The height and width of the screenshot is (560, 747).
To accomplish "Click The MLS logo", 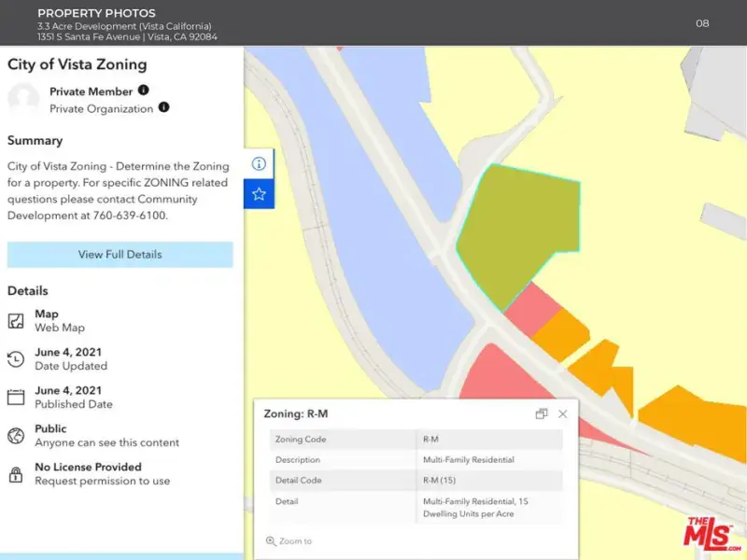I will (x=712, y=533).
